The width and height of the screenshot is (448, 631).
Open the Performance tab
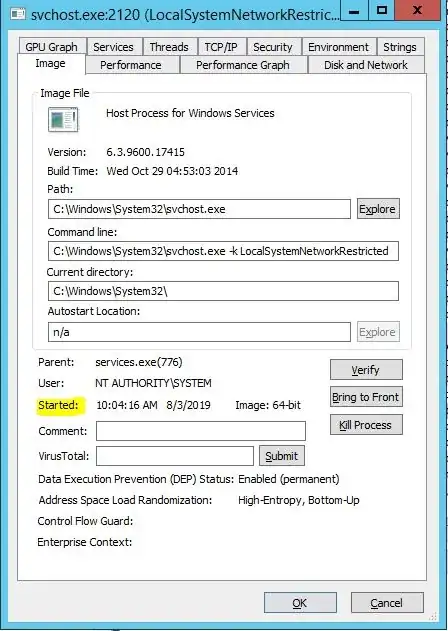131,65
